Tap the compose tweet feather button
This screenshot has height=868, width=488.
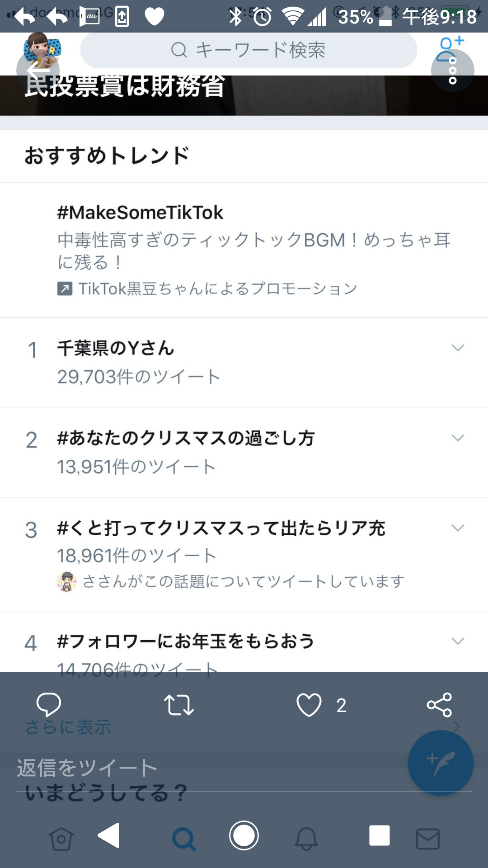(441, 763)
